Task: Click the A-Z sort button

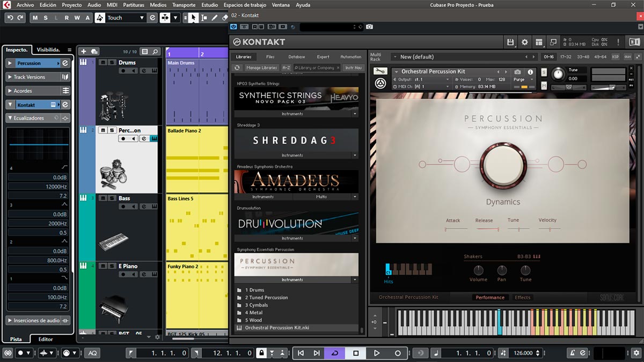Action: [x=286, y=68]
